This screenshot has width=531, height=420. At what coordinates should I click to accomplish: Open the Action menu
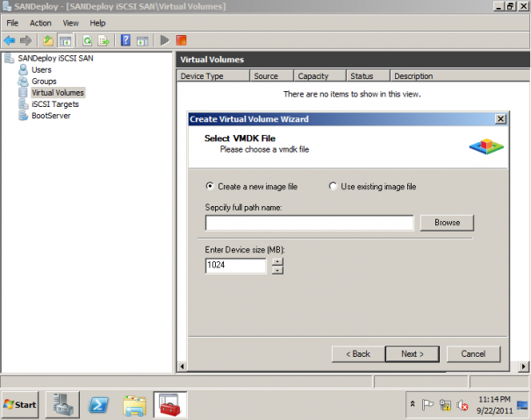click(40, 23)
